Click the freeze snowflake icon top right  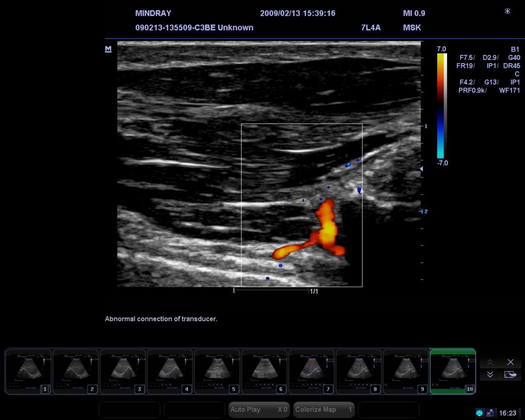[508, 11]
